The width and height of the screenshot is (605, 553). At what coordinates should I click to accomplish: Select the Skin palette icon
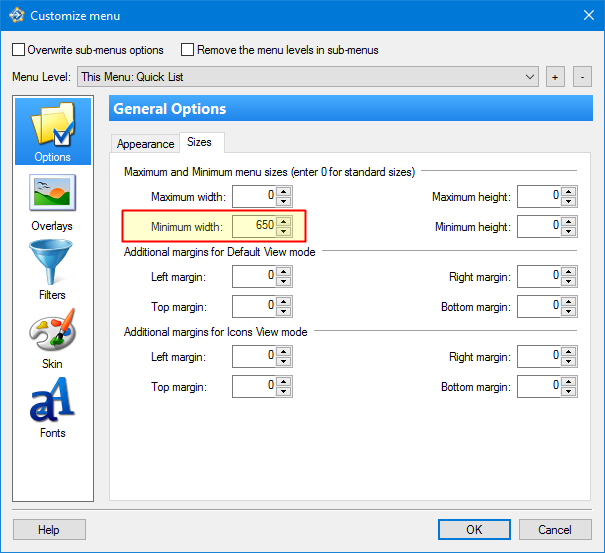[52, 336]
